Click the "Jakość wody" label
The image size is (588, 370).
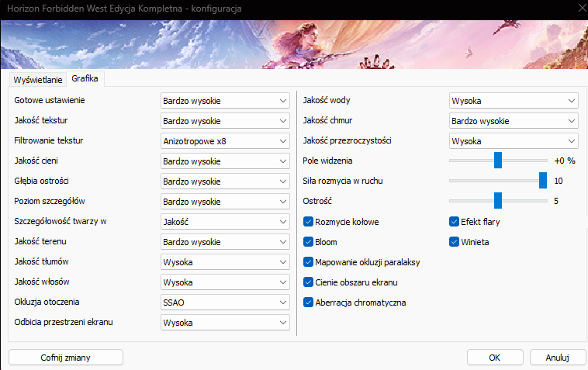click(327, 101)
